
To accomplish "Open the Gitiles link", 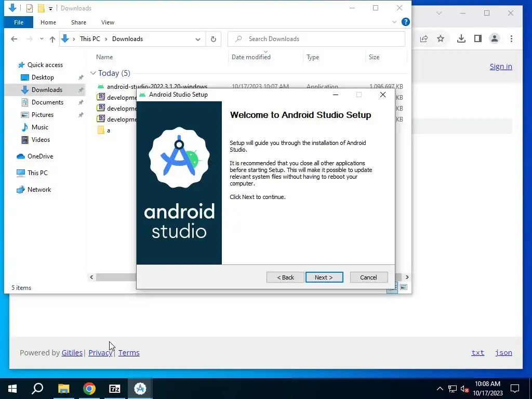I will click(72, 353).
